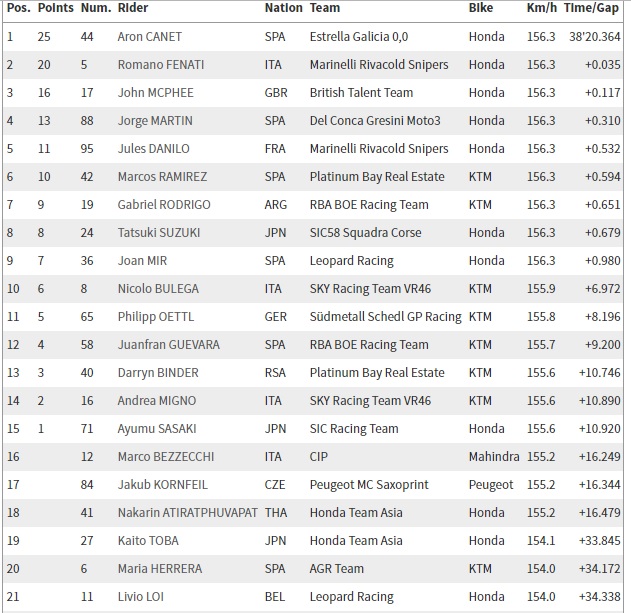Select rider Nakarin ATIRATPHUVAPAT
This screenshot has height=613, width=631.
[x=187, y=512]
